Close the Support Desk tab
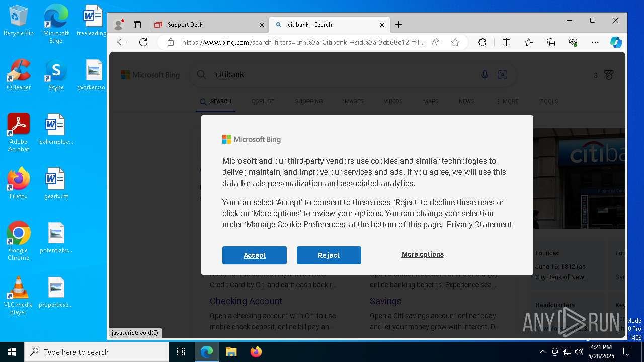644x362 pixels. (262, 25)
